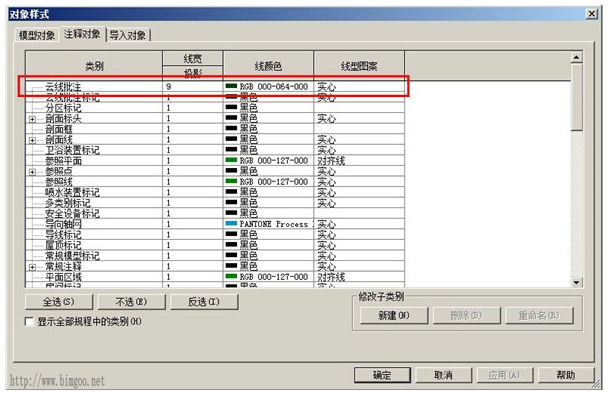The width and height of the screenshot is (611, 395).
Task: Click the scrollbar down arrow
Action: click(x=577, y=282)
